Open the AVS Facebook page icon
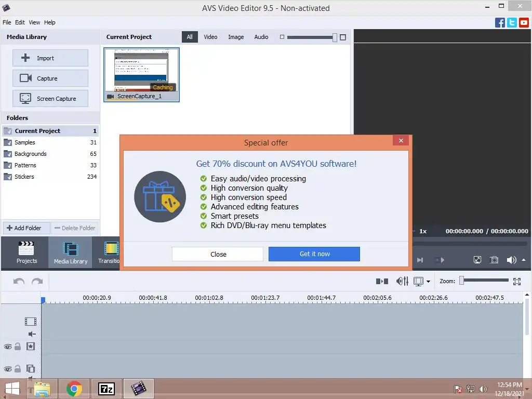Viewport: 532px width, 399px height. [x=500, y=23]
